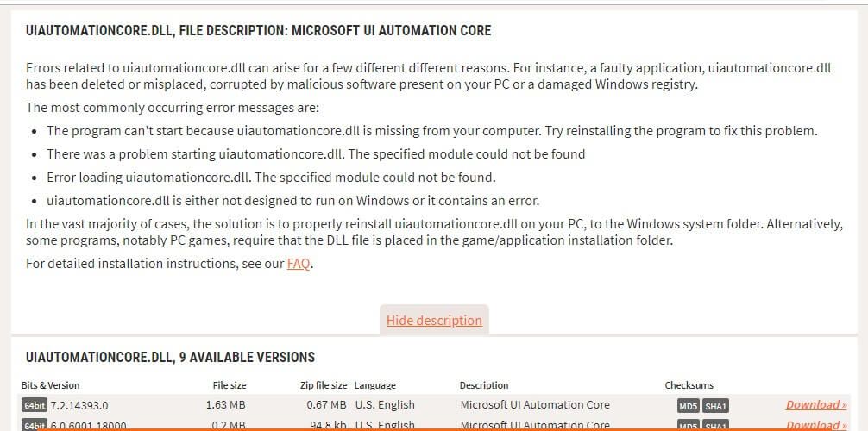Show MD5 checksum for version 7.2.14393.0
This screenshot has height=431, width=868.
[689, 406]
